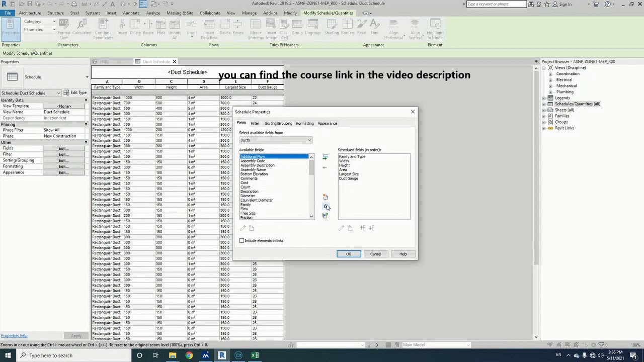Screen dimensions: 644x362
Task: Click the Insert Data Row tool
Action: pyautogui.click(x=209, y=29)
